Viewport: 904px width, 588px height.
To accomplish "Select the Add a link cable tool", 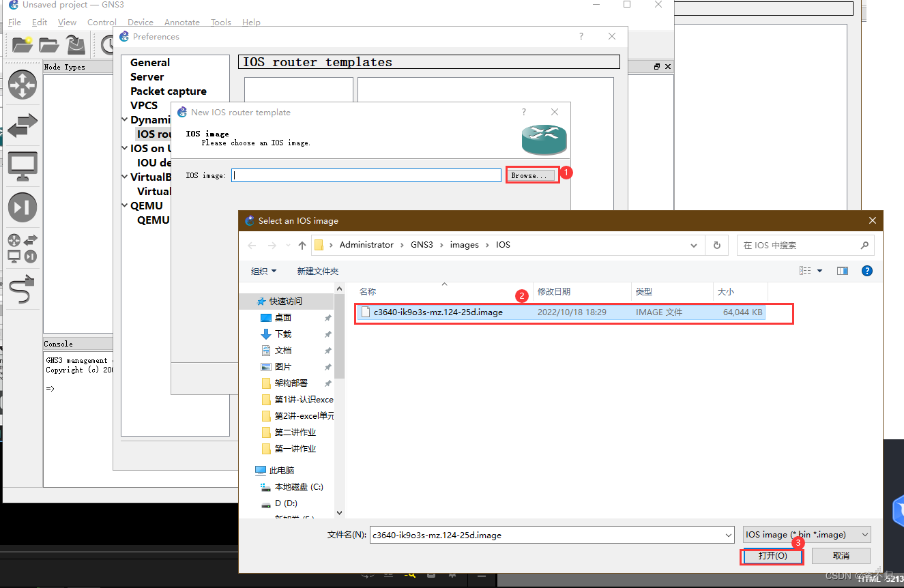I will click(23, 289).
